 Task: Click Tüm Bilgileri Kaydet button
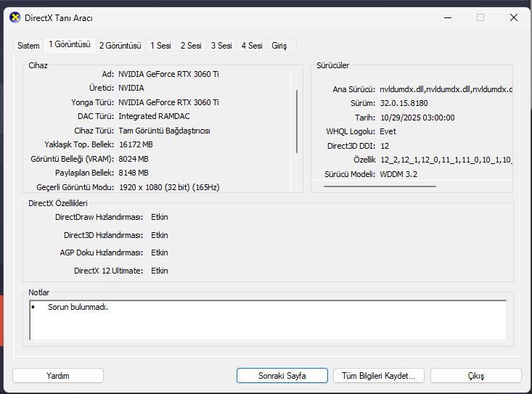pyautogui.click(x=379, y=376)
